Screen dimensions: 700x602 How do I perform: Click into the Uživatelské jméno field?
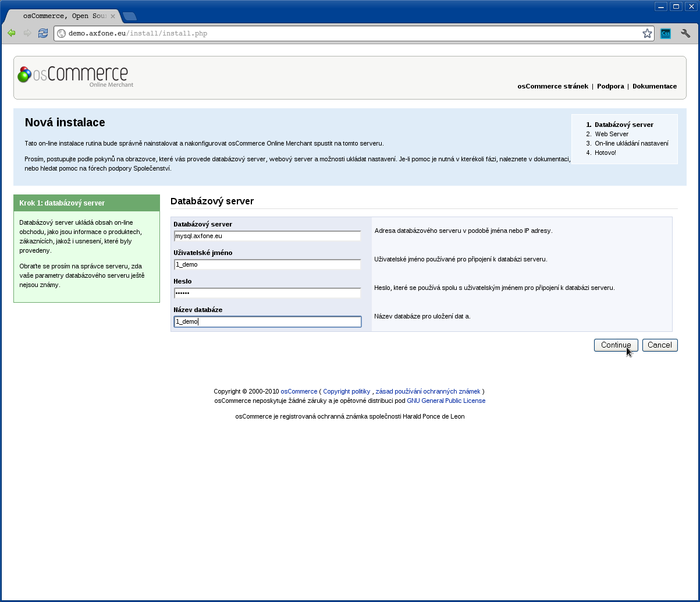point(267,264)
